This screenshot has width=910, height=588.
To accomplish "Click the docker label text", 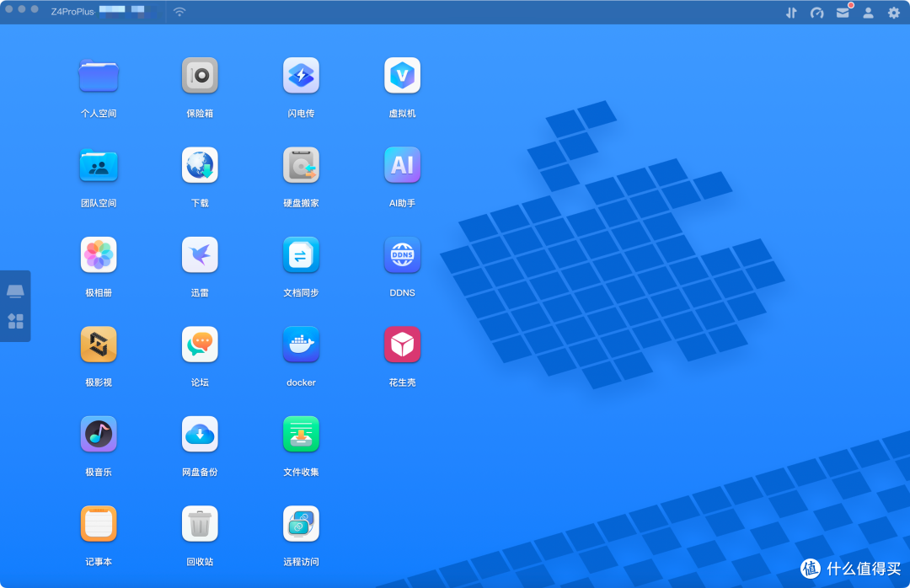I will [x=301, y=382].
